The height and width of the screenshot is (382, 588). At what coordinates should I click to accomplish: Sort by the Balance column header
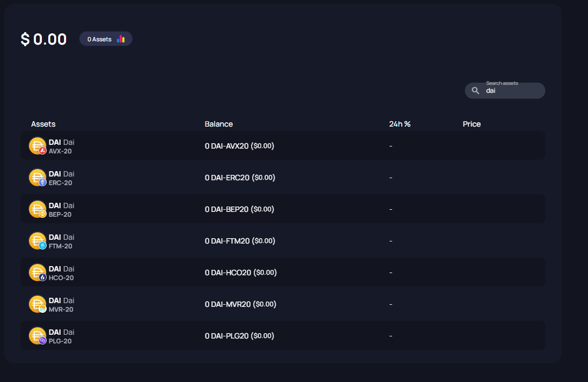coord(219,124)
